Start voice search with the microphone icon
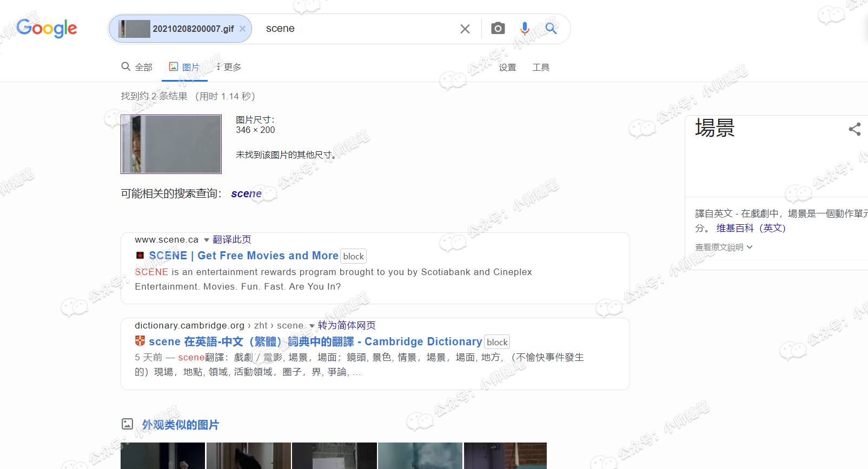 pos(524,28)
